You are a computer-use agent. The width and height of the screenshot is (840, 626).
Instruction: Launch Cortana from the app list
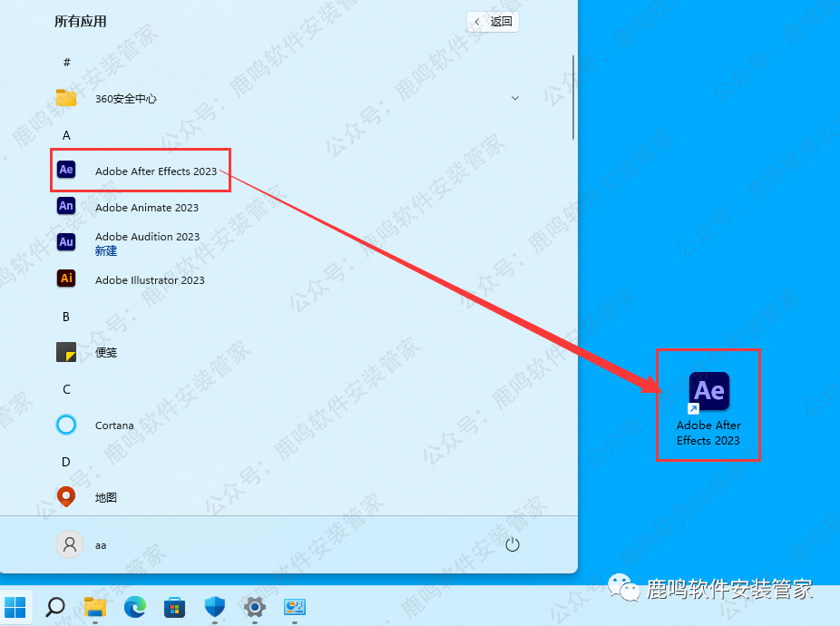pyautogui.click(x=113, y=425)
